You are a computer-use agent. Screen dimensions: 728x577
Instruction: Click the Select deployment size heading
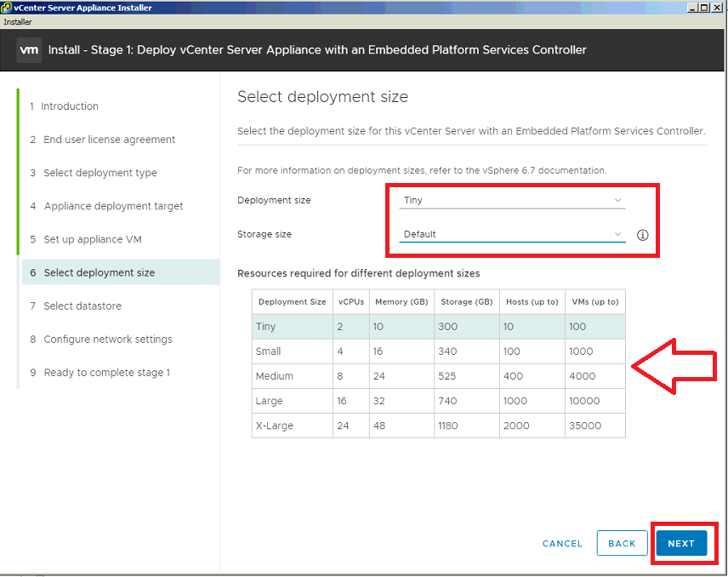(322, 97)
